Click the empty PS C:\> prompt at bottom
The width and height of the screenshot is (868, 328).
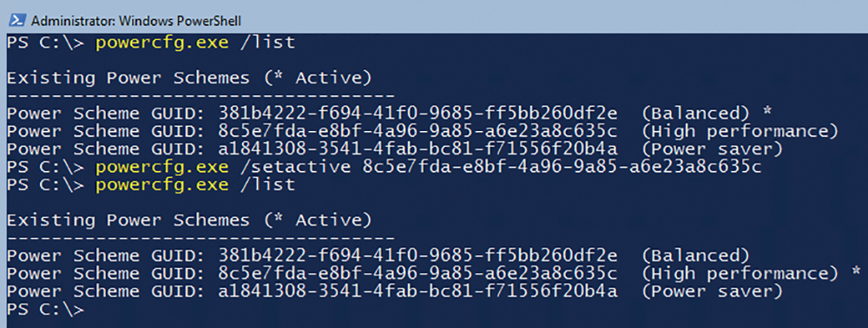[46, 309]
